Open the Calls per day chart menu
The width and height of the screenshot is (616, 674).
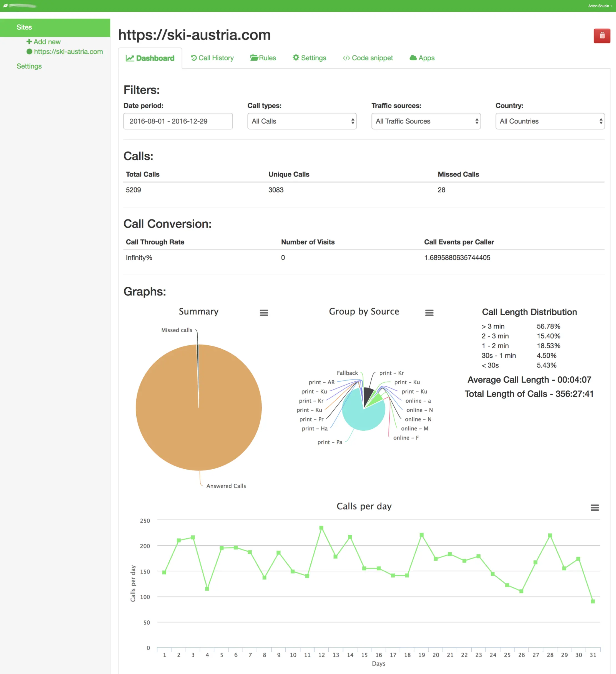tap(595, 507)
